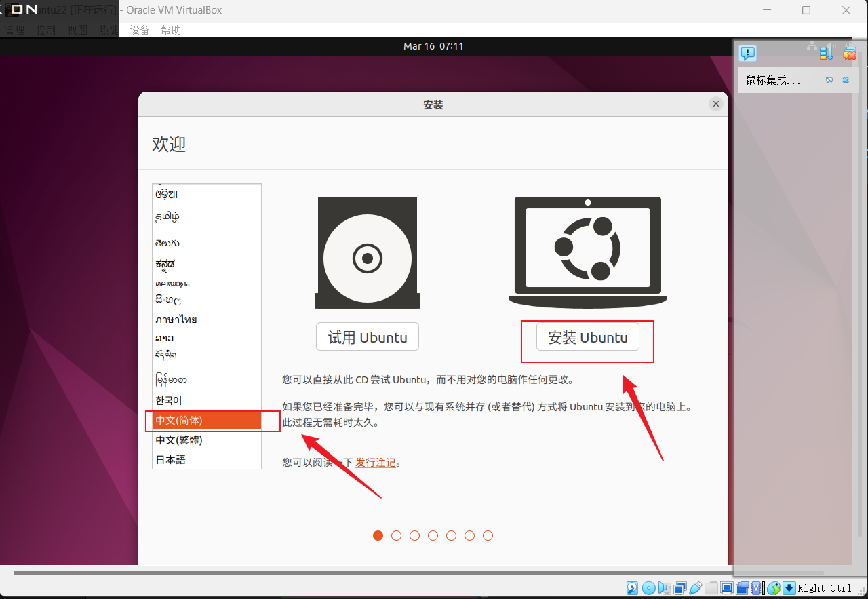Open the 设备 menu
Screen dimensions: 868x599
[140, 30]
